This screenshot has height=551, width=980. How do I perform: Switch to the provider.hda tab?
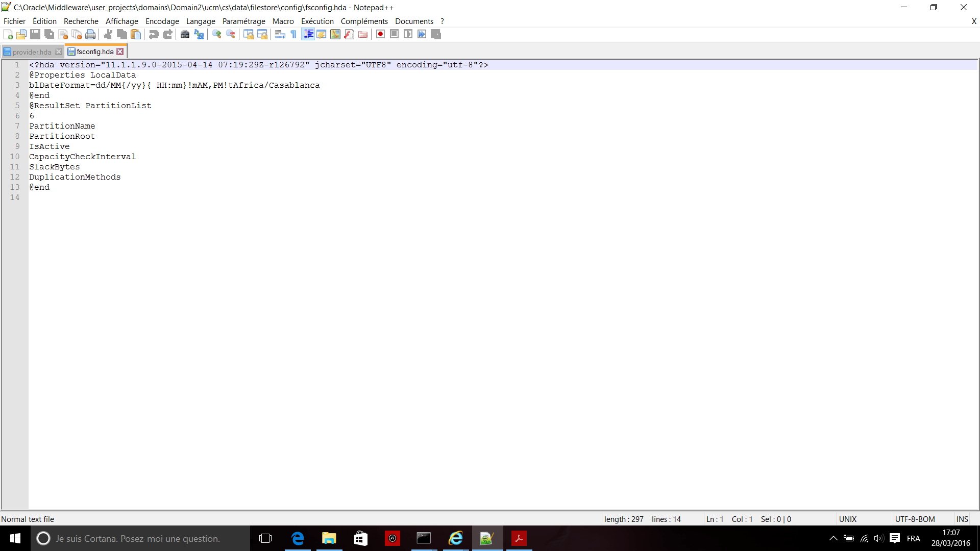pos(32,52)
